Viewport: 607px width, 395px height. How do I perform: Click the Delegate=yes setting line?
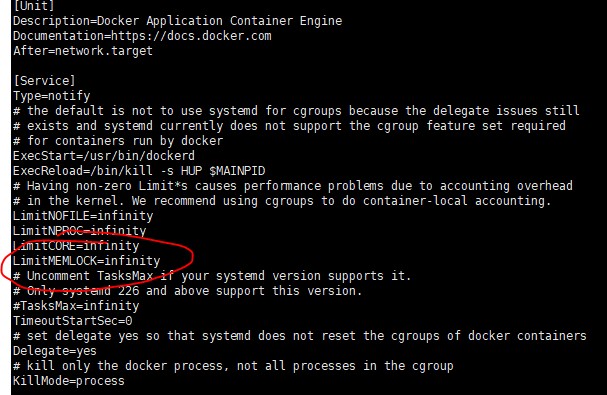coord(55,351)
